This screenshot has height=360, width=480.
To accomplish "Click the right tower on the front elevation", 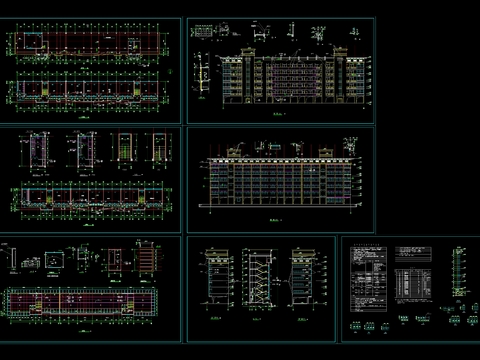I will point(340,75).
